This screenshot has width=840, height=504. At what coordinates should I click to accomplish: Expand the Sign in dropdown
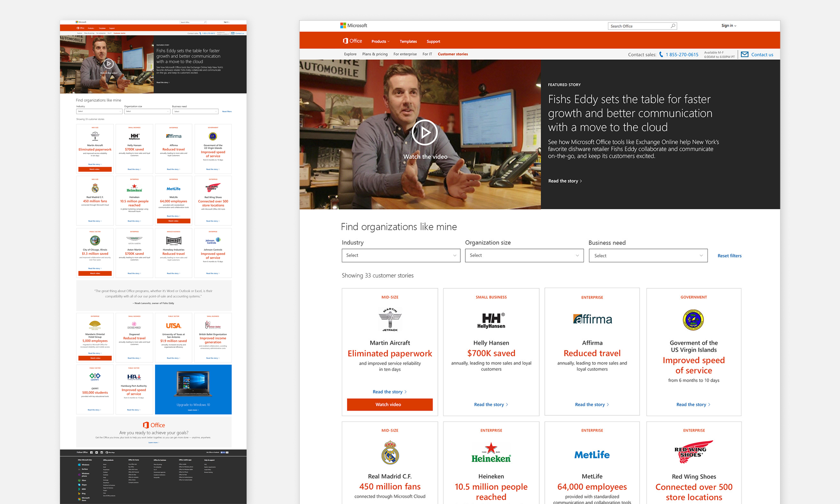pyautogui.click(x=729, y=26)
